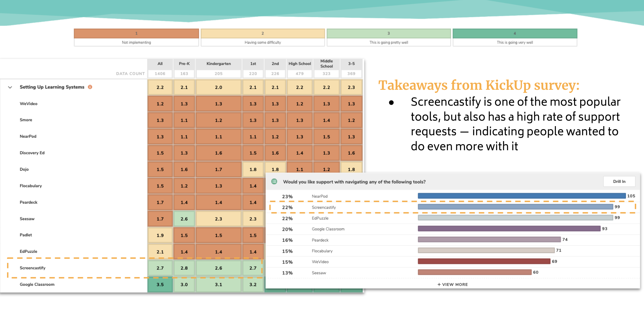644x309 pixels.
Task: Collapse the Setting Up Learning Systems chevron
Action: [x=10, y=87]
